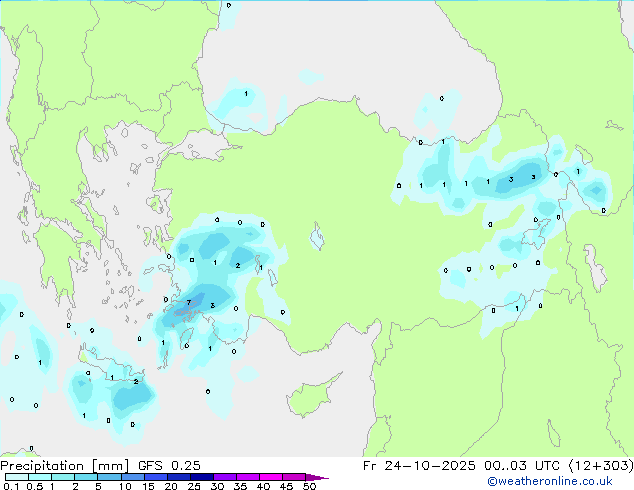Image resolution: width=634 pixels, height=490 pixels.
Task: Click the 0.5–1 mm legend color swatch
Action: point(40,477)
